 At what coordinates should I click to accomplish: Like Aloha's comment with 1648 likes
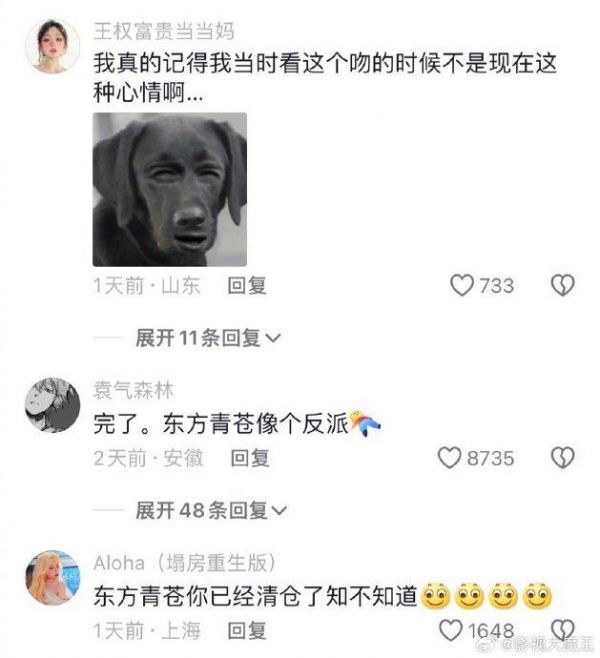point(451,630)
